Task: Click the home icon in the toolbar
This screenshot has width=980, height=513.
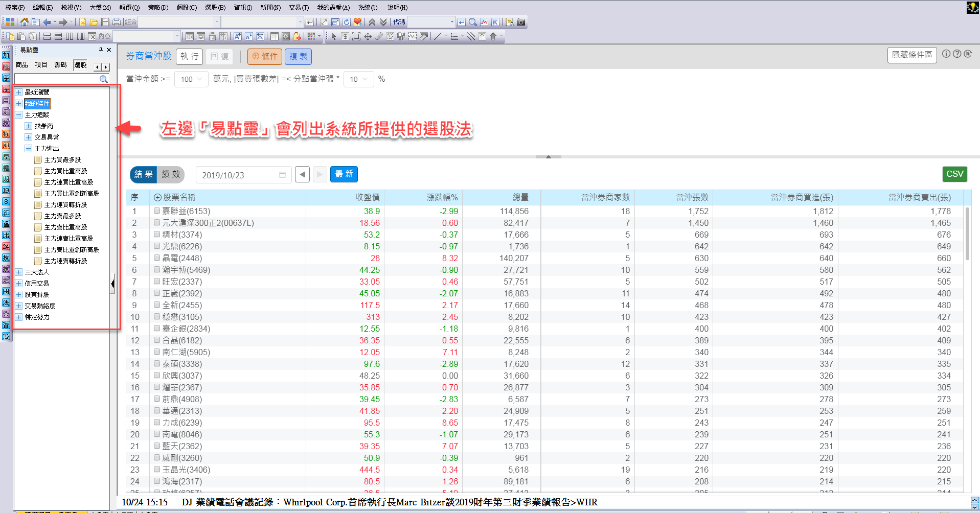Action: pos(24,22)
